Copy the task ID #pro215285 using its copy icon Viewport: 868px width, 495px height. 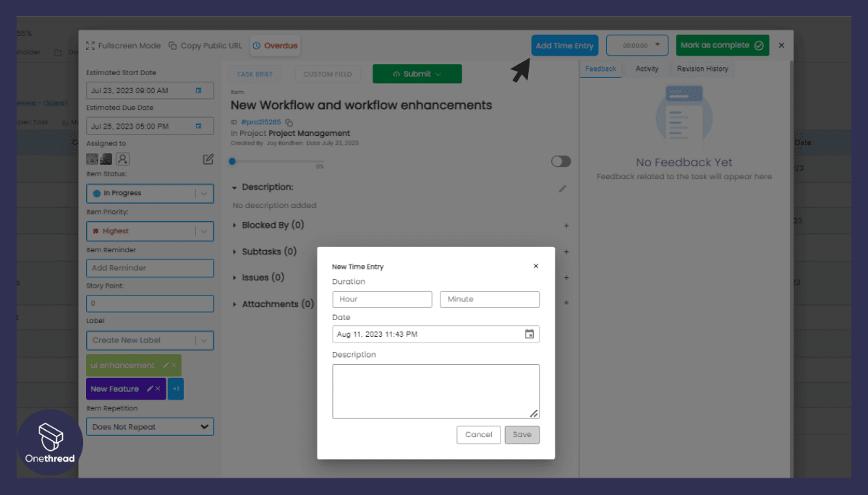(288, 121)
